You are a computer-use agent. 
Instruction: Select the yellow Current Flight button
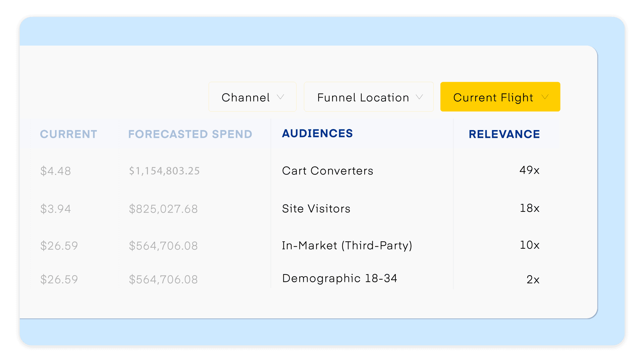pyautogui.click(x=500, y=97)
